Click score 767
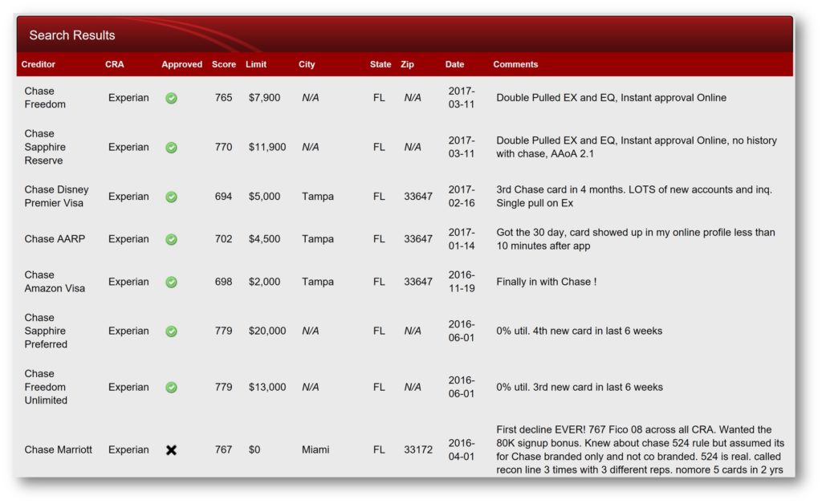Screen dimensions: 822x504 tap(223, 450)
